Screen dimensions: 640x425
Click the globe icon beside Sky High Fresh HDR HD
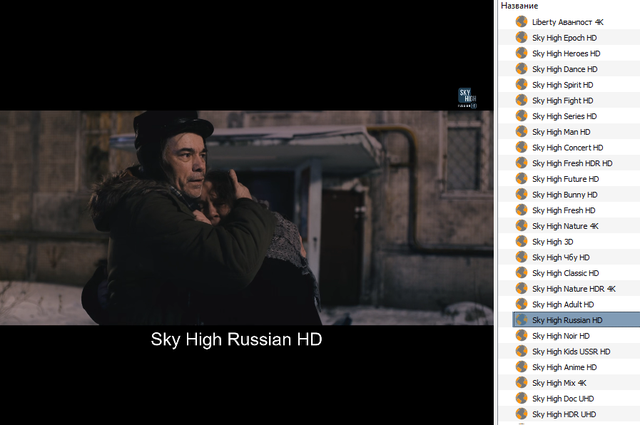tap(521, 163)
